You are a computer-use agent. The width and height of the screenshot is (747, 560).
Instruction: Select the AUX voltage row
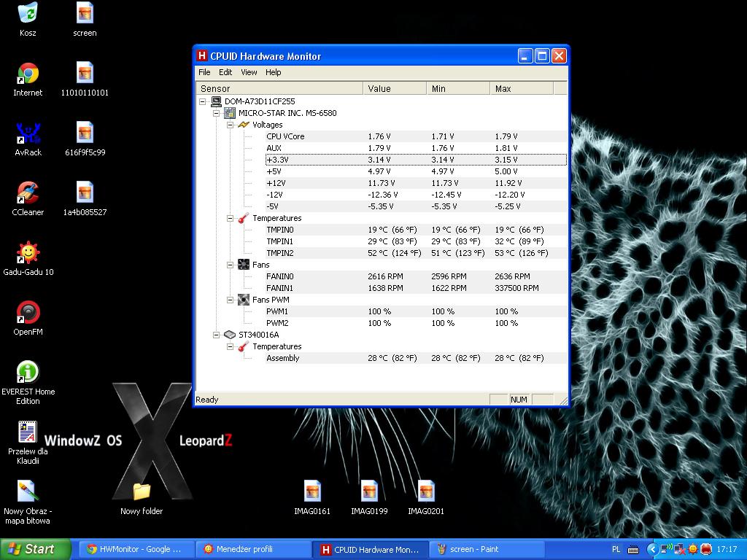[416, 148]
